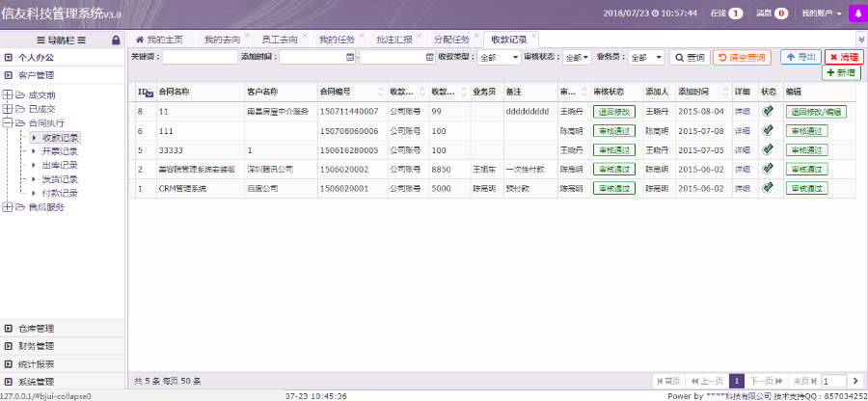Click the 查询 search button
The width and height of the screenshot is (868, 401).
(x=690, y=57)
